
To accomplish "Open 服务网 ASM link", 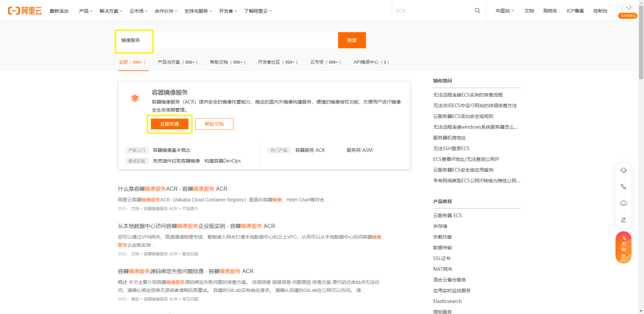I will [360, 150].
